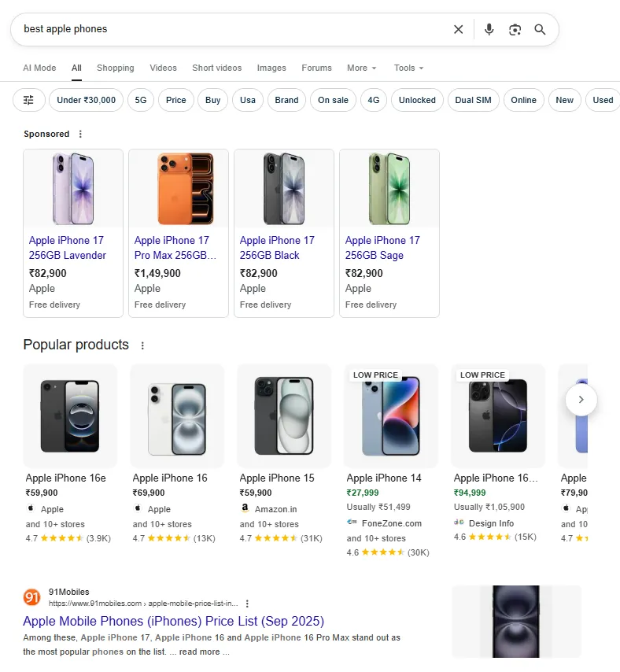Enable the On sale filter chip
Screen dimensions: 620x672
click(x=333, y=100)
